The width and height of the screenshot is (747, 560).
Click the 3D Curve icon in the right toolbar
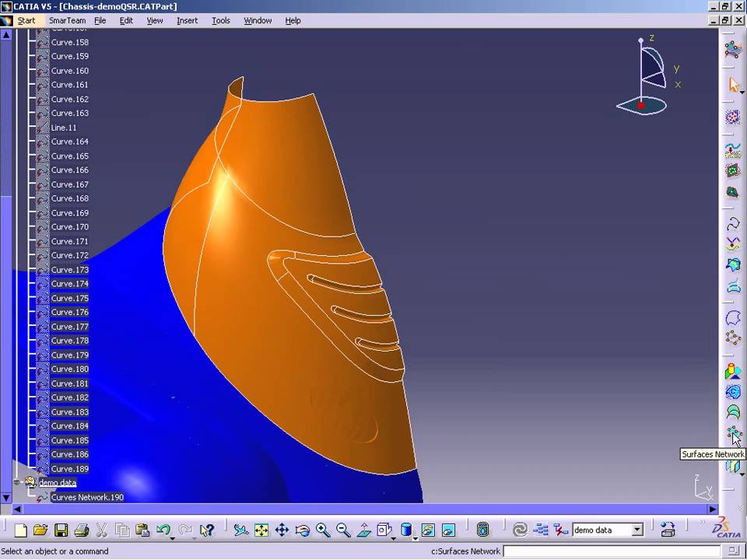[733, 223]
